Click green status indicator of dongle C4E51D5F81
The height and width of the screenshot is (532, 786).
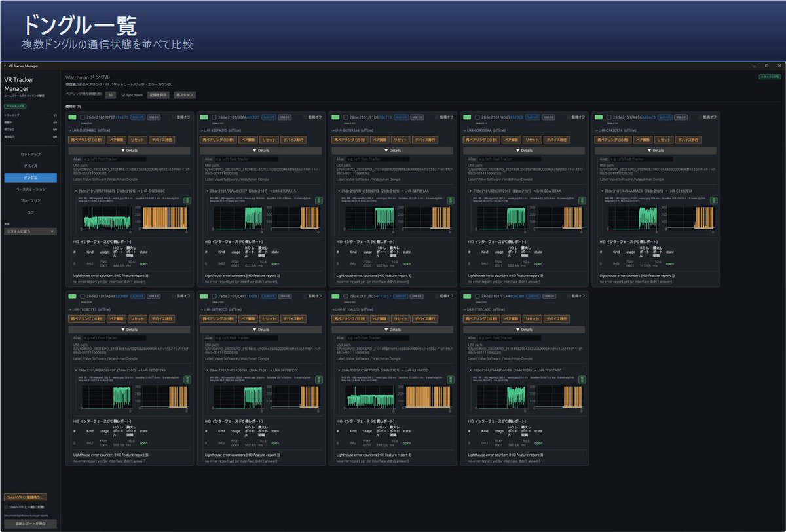[x=204, y=297]
